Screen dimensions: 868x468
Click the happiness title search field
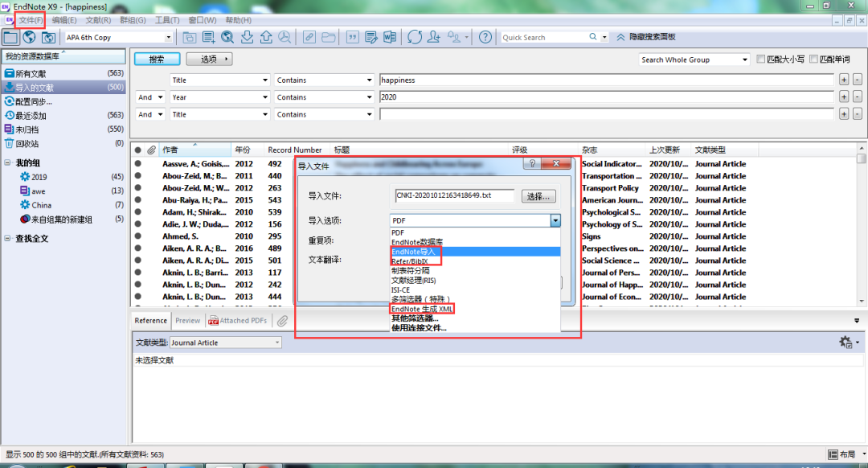(x=606, y=80)
